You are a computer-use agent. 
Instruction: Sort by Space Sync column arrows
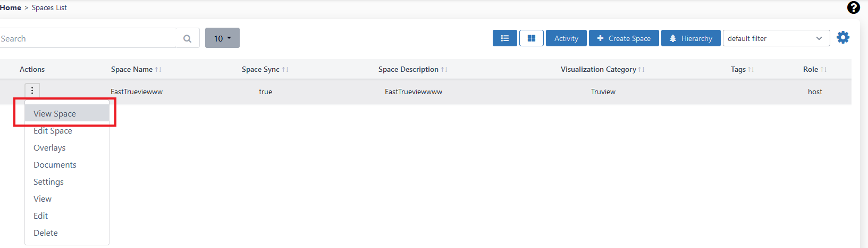tap(285, 70)
